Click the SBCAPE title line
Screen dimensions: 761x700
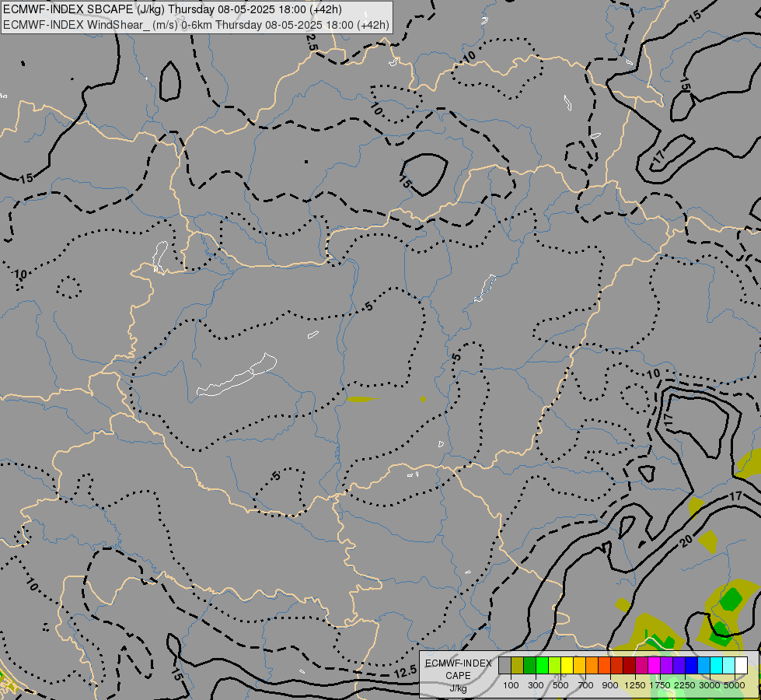(x=173, y=9)
